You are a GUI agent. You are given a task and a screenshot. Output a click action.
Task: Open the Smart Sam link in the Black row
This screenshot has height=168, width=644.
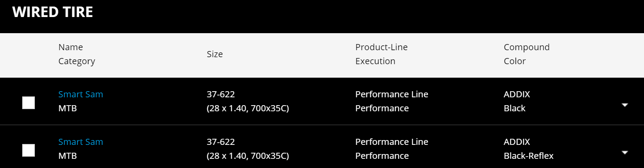[81, 94]
